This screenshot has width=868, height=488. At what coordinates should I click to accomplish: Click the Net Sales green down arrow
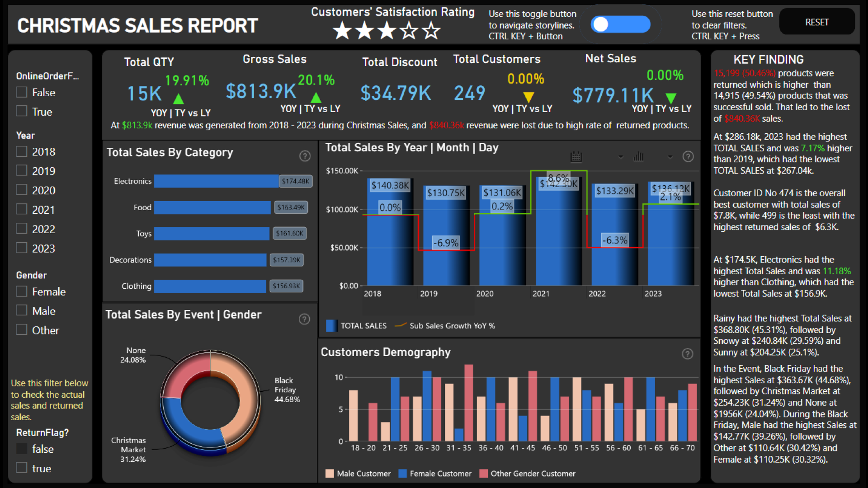click(x=671, y=98)
